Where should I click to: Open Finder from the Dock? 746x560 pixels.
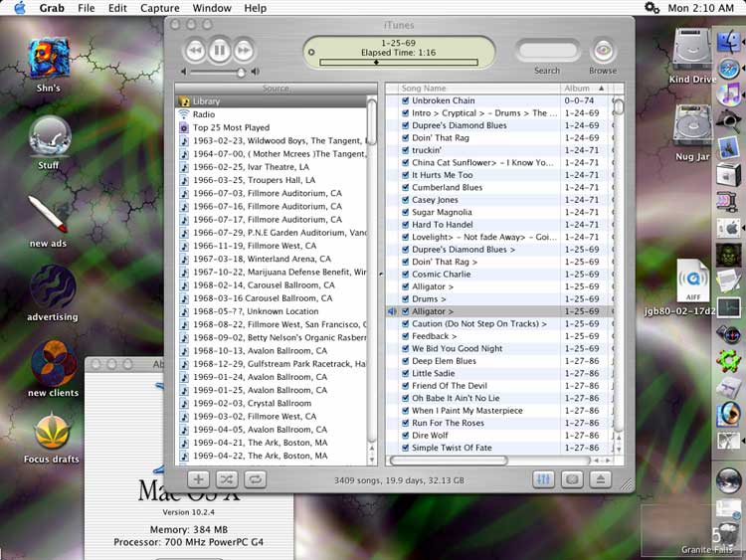(x=729, y=42)
